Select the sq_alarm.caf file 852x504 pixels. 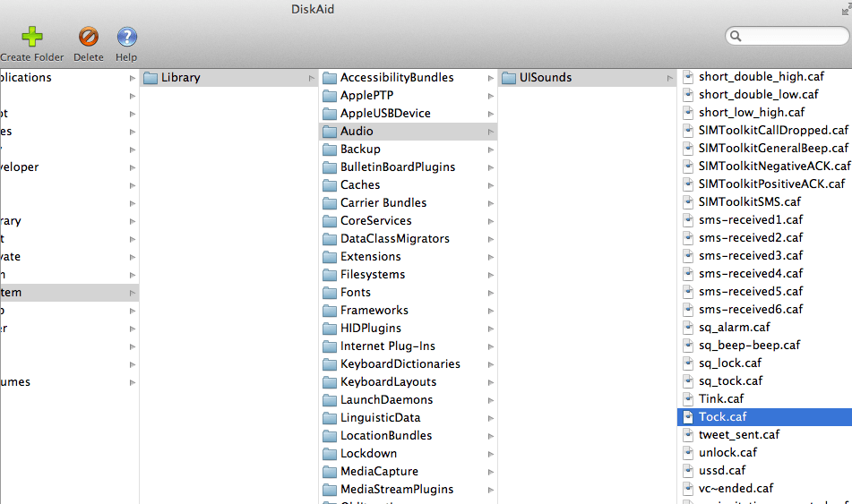[734, 328]
